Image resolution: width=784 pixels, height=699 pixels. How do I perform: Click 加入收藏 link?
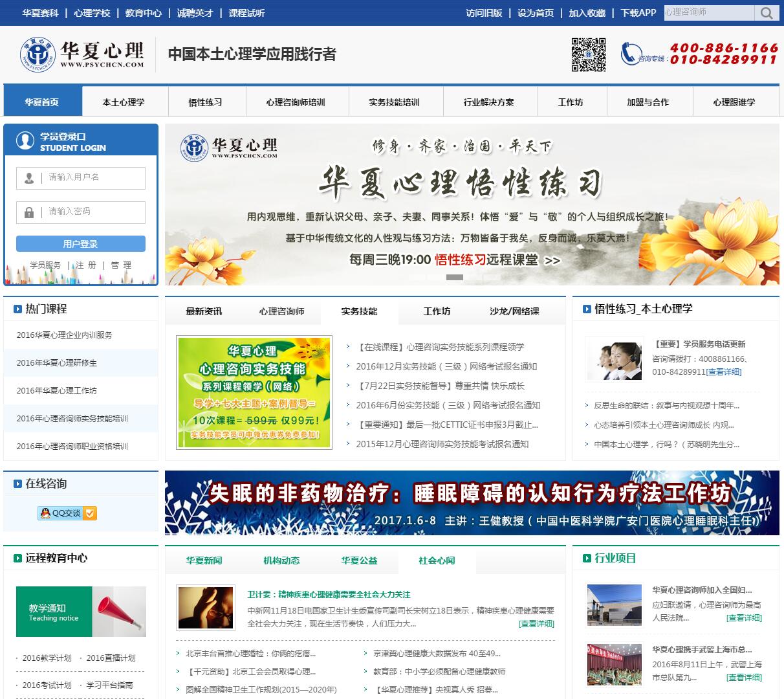tap(587, 13)
